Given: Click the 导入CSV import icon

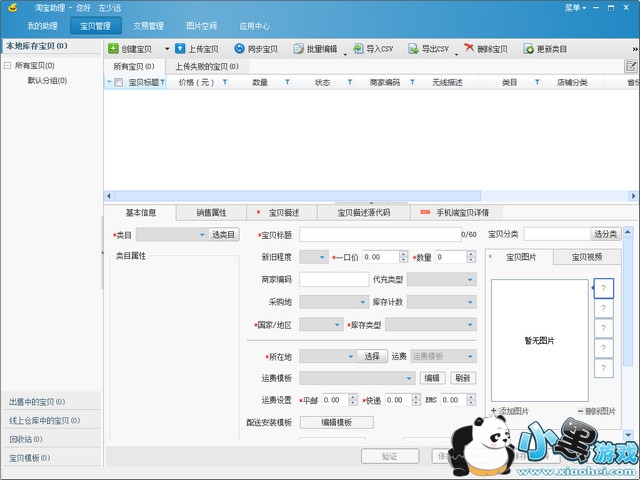Looking at the screenshot, I should [x=357, y=48].
